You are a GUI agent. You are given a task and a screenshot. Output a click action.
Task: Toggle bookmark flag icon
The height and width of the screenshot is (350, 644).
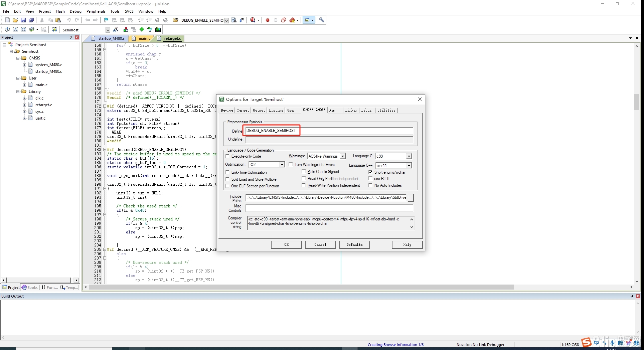106,20
